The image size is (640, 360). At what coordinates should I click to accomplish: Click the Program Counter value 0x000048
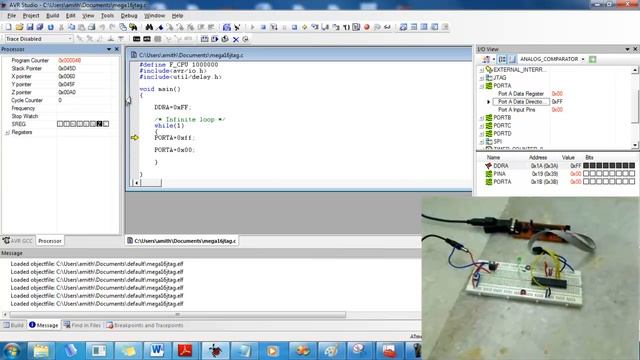point(69,60)
